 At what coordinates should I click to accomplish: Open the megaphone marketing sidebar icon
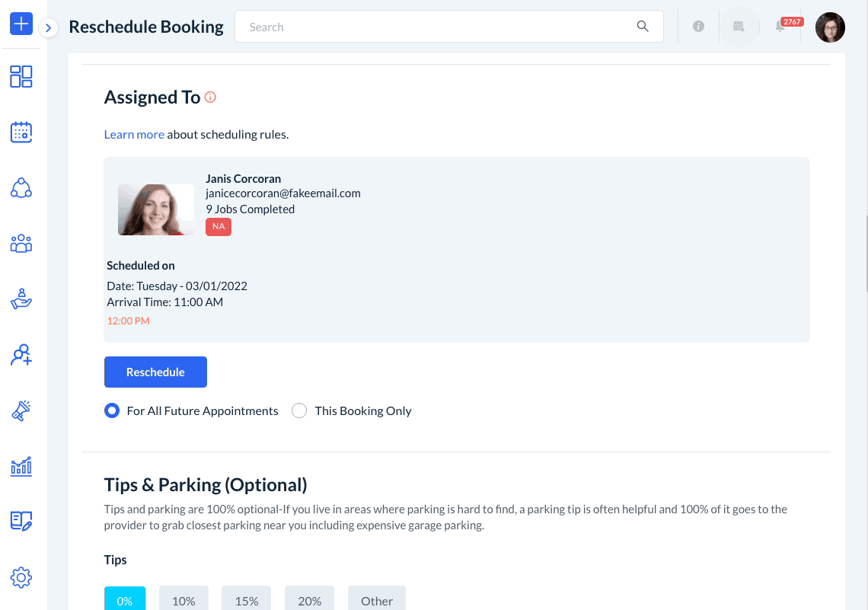click(21, 410)
